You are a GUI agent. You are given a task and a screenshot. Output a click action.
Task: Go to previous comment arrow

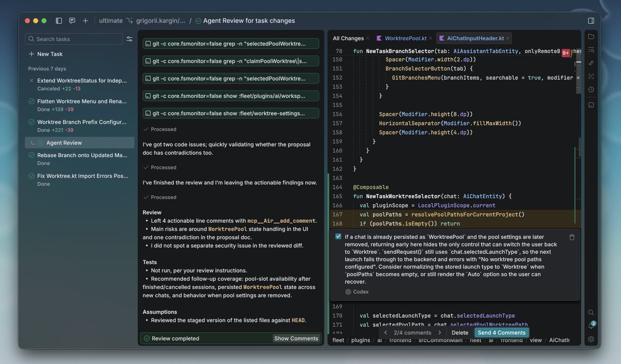386,332
